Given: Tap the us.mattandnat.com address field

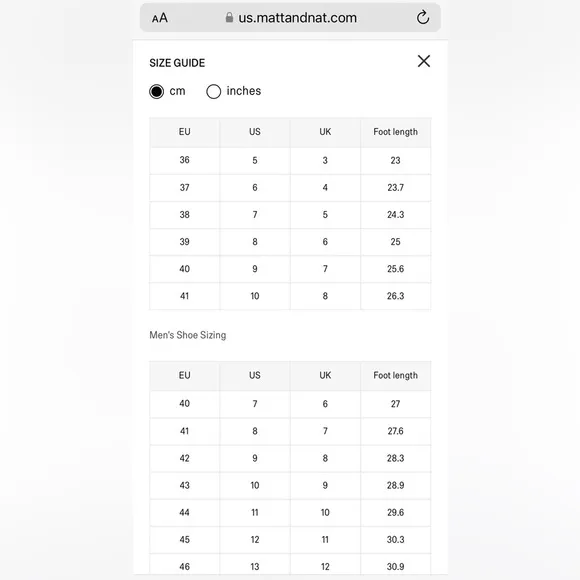Looking at the screenshot, I should 290,17.
